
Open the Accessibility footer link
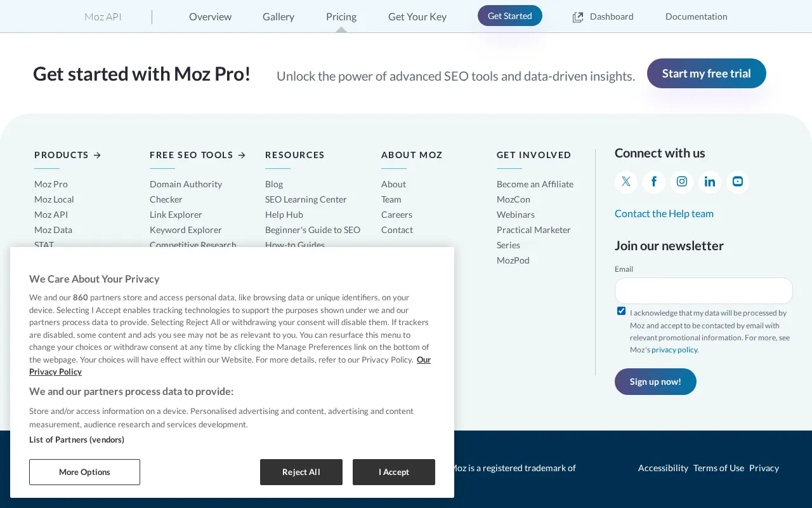(663, 468)
